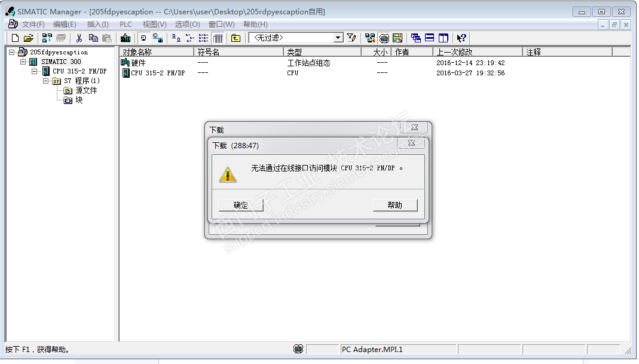
Task: Click the status bar simulation icon
Action: click(298, 349)
